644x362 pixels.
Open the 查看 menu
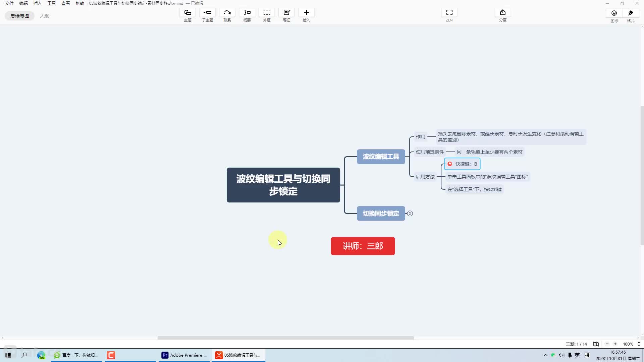click(x=66, y=3)
